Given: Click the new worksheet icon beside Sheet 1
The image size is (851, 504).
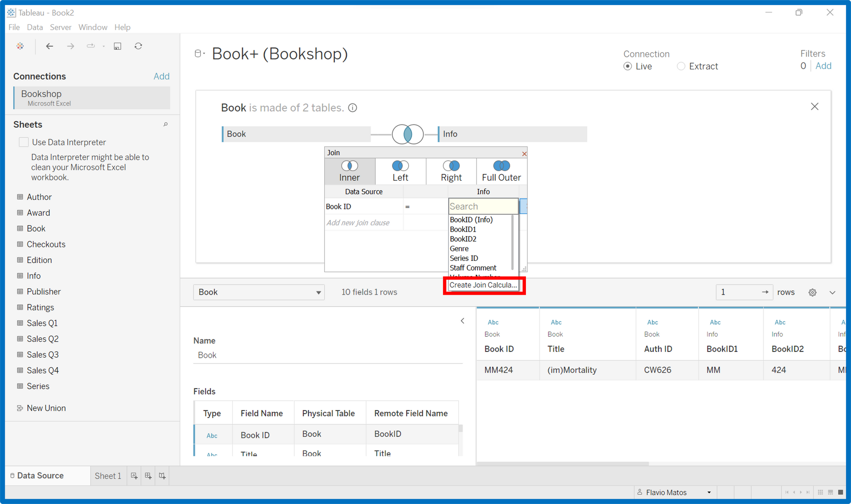Looking at the screenshot, I should 134,476.
